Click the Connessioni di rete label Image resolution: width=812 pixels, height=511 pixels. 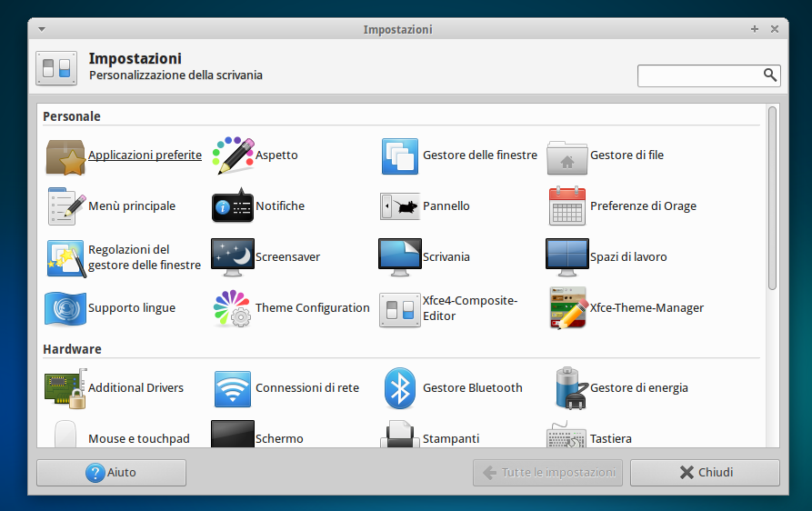[x=307, y=387]
